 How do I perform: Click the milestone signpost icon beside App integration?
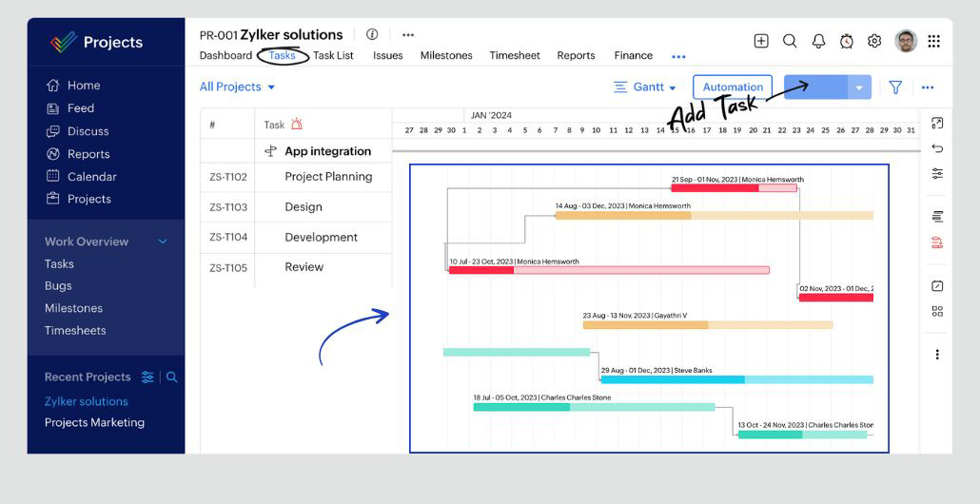(x=270, y=151)
